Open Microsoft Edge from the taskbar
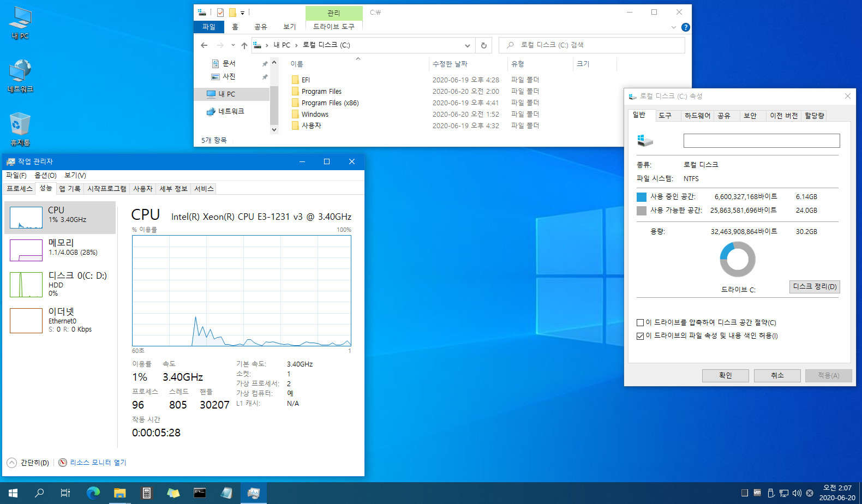Image resolution: width=862 pixels, height=504 pixels. [93, 493]
